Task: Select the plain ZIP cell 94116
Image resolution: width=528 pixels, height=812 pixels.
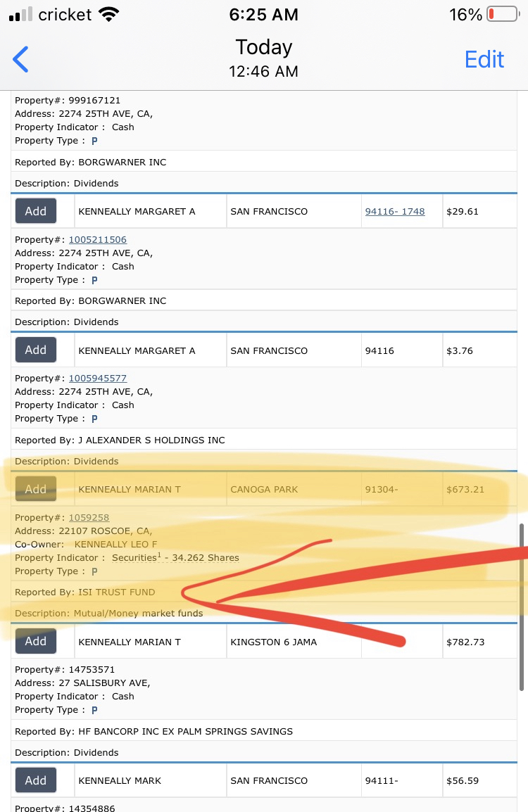Action: point(402,350)
